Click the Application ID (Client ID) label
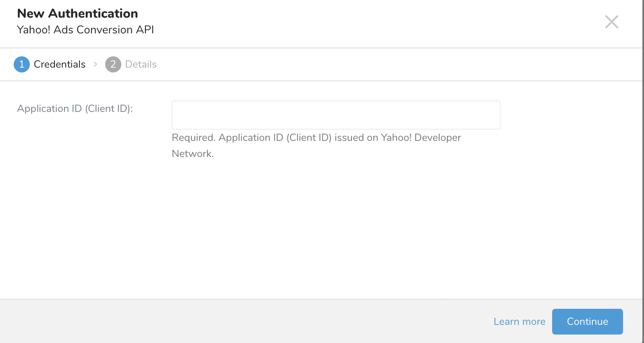Viewport: 644px width, 343px height. [75, 109]
